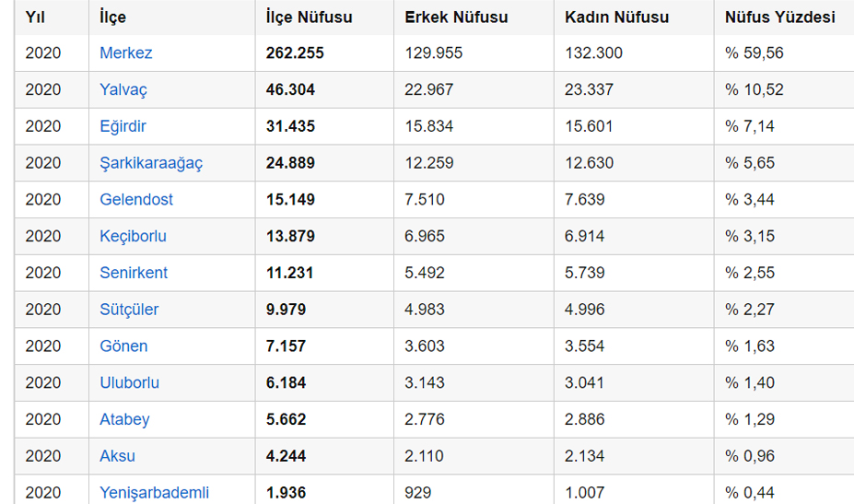Screen dimensions: 854x504
Task: Select the Keçiborlu link
Action: pos(133,237)
